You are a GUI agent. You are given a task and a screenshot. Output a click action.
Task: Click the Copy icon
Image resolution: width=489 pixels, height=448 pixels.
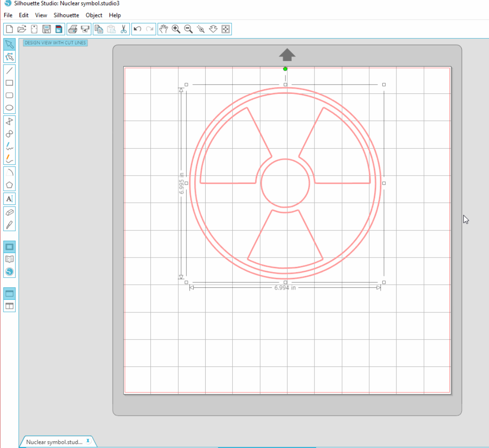99,29
